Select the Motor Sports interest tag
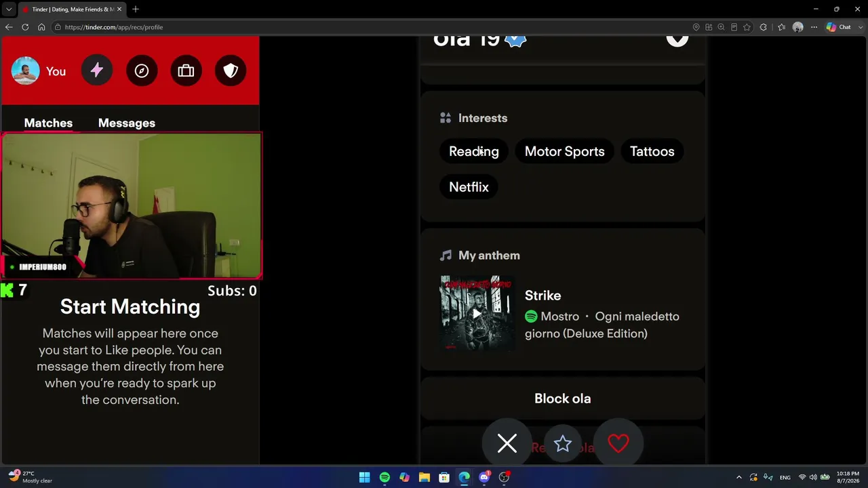Viewport: 868px width, 488px height. pos(565,151)
